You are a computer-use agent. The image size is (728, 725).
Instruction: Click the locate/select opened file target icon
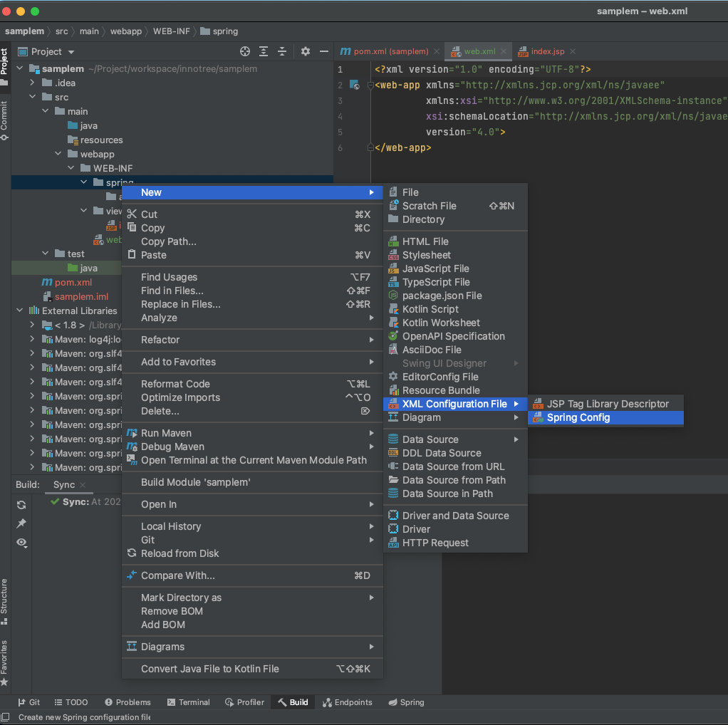coord(244,51)
